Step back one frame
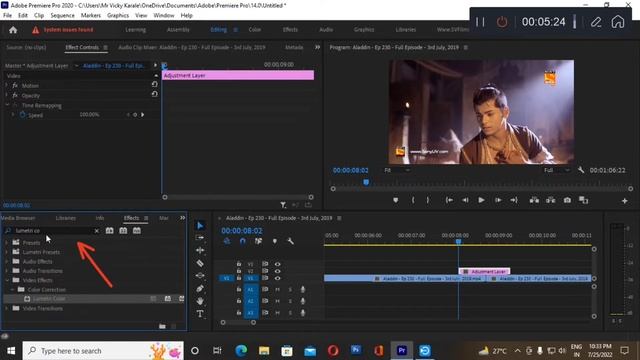Screen dimensions: 640x360 pos(465,200)
